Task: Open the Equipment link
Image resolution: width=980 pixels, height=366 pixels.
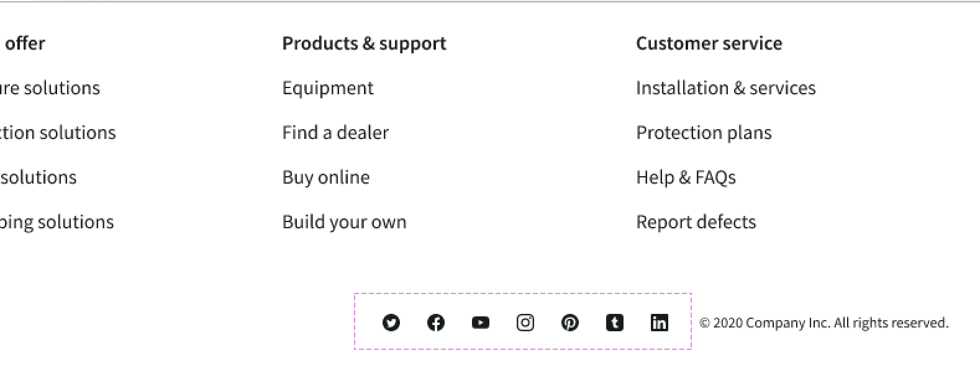Action: pos(327,88)
